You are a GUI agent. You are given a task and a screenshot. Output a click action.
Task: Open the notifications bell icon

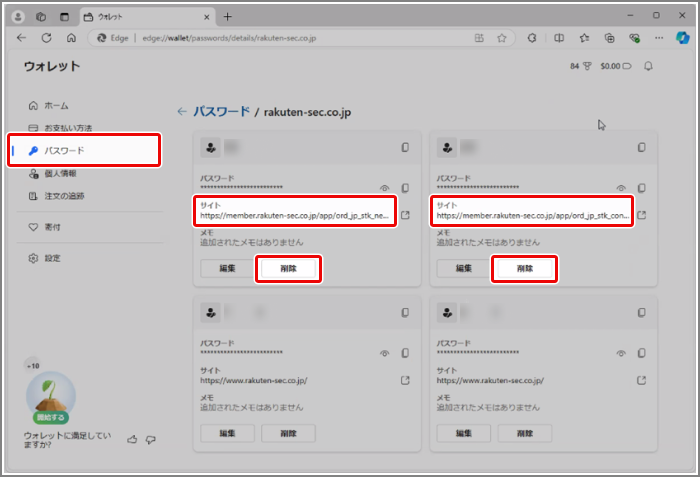coord(648,66)
